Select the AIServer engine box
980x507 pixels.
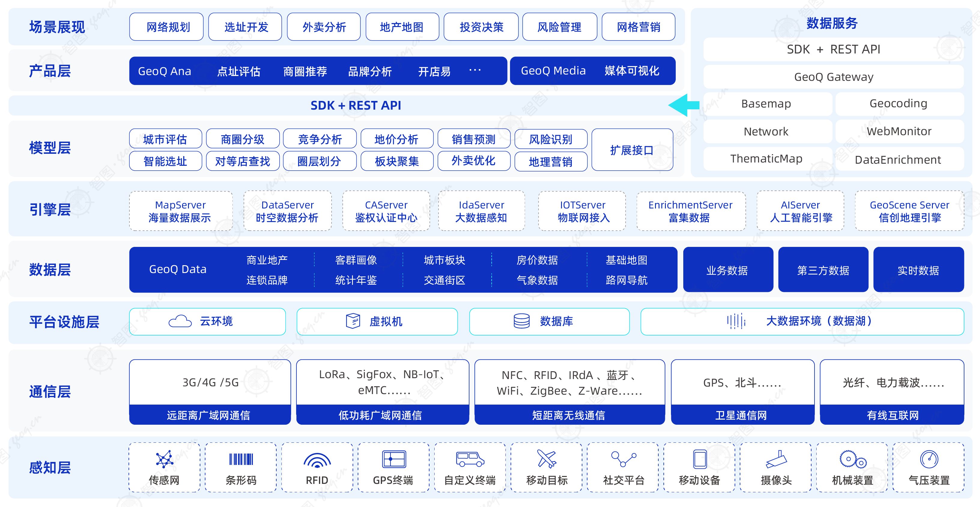(800, 211)
